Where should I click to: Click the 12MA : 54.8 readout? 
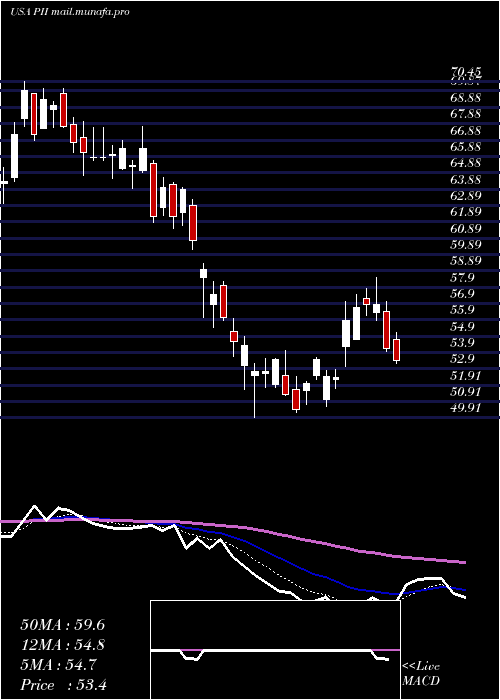[63, 645]
